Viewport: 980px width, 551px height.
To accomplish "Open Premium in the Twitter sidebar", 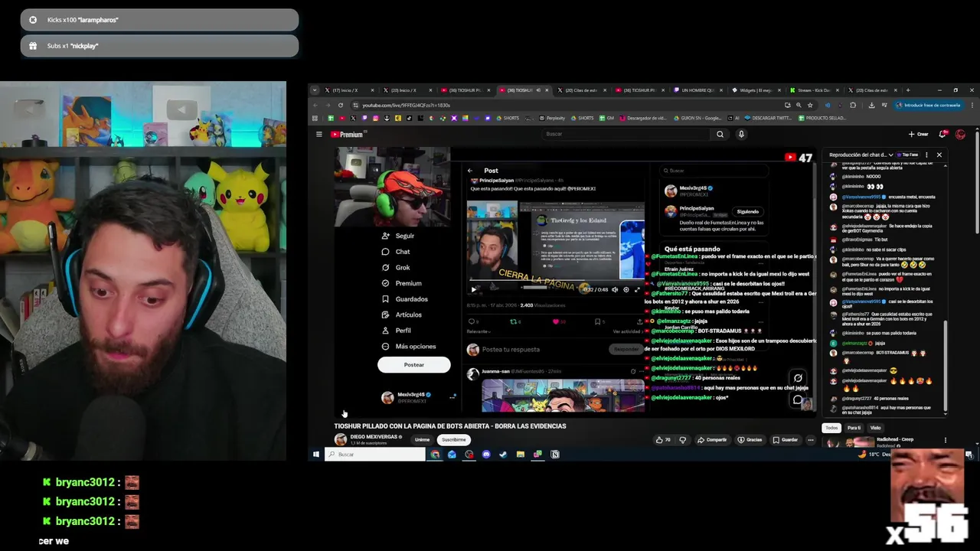I will pyautogui.click(x=401, y=283).
